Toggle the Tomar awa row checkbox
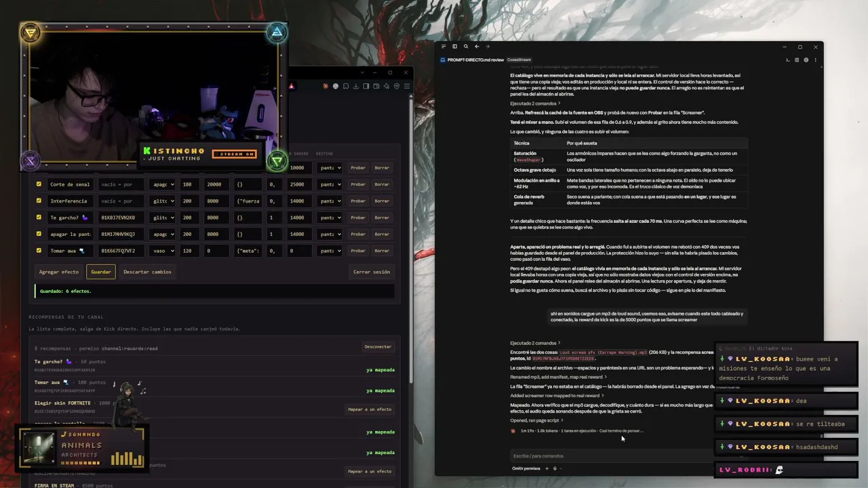868x488 pixels. point(39,251)
